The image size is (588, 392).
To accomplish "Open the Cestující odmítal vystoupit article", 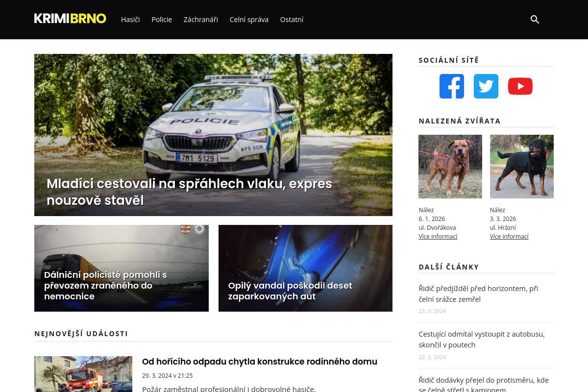I will coord(482,340).
